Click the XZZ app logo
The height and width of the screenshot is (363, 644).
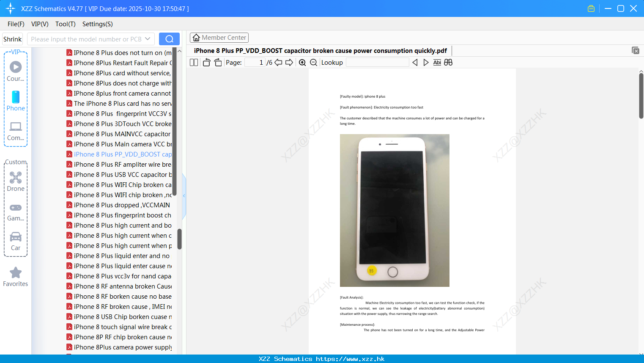(x=11, y=8)
